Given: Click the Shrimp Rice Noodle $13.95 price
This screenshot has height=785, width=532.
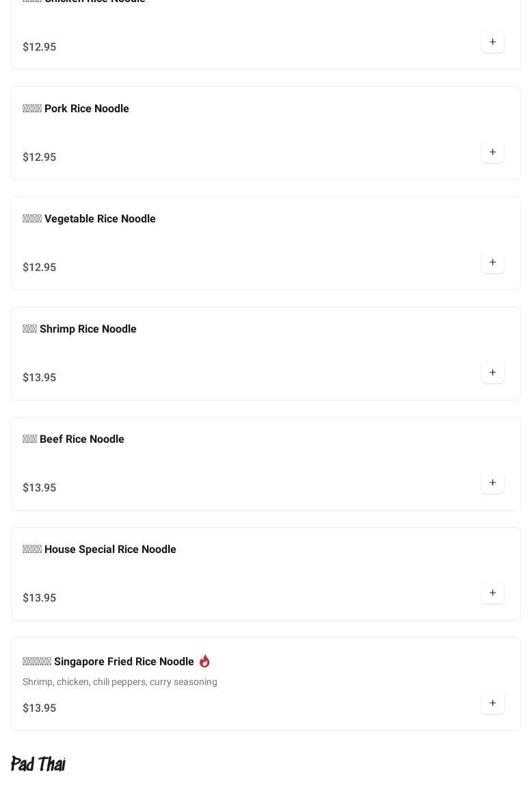Looking at the screenshot, I should click(40, 378).
